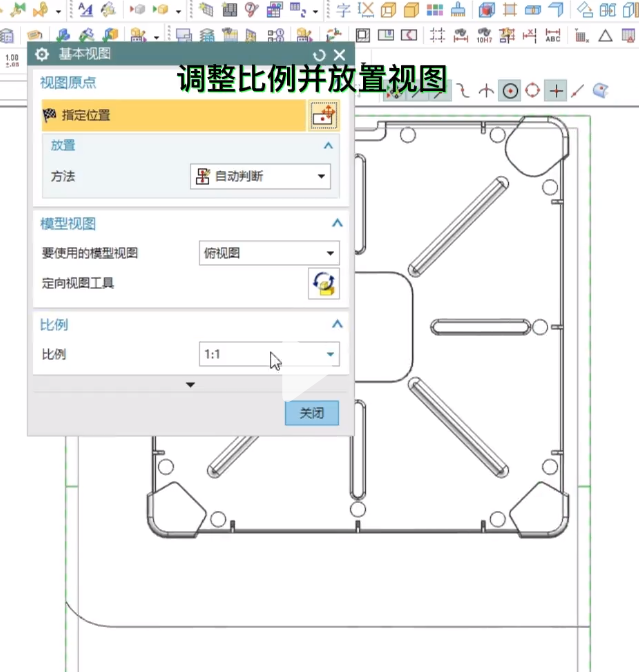Select the stacked layers icon
Image resolution: width=639 pixels, height=672 pixels.
click(207, 35)
